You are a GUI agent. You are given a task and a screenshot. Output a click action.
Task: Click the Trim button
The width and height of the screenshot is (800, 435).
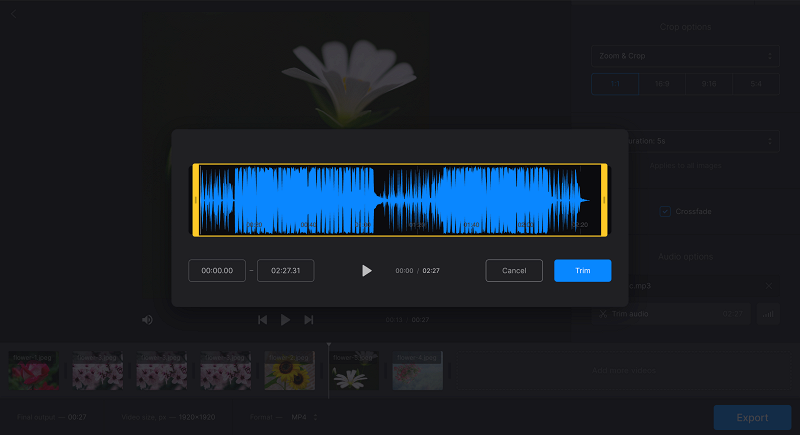[583, 271]
